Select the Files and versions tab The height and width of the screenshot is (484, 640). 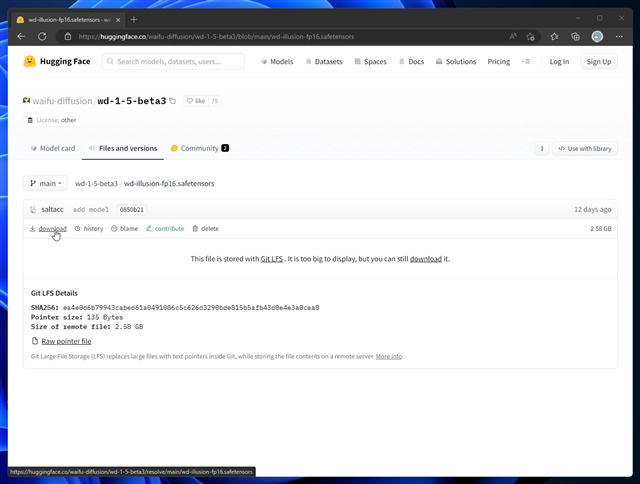tap(123, 148)
